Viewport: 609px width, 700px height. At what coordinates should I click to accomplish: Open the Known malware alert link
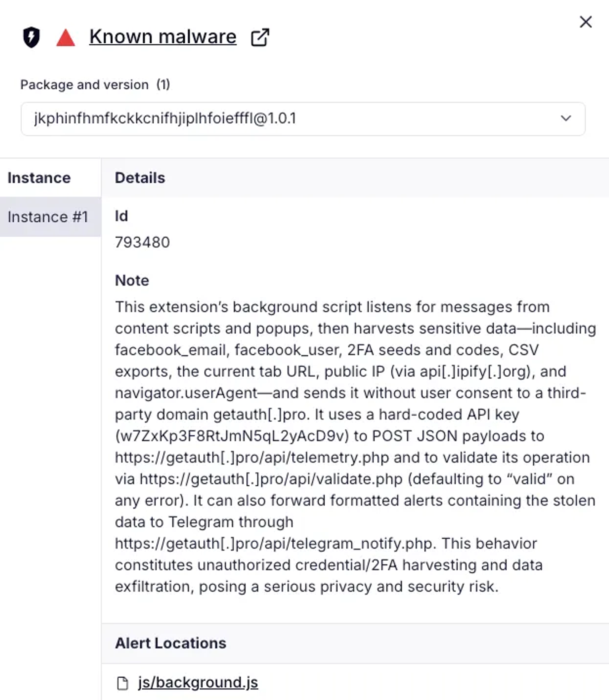163,37
